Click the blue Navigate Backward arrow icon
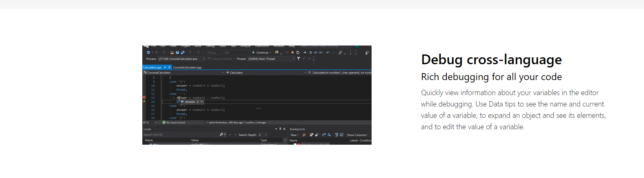The height and width of the screenshot is (178, 644). [148, 52]
